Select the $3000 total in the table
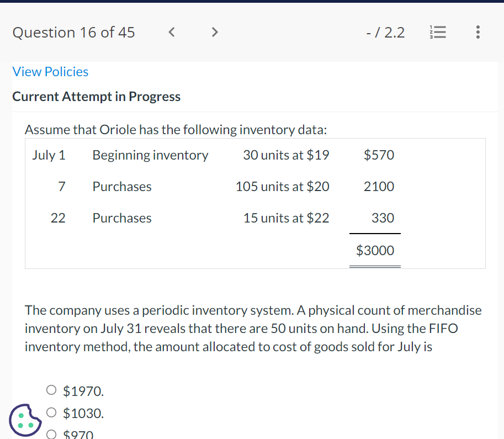This screenshot has width=504, height=439. (x=375, y=250)
